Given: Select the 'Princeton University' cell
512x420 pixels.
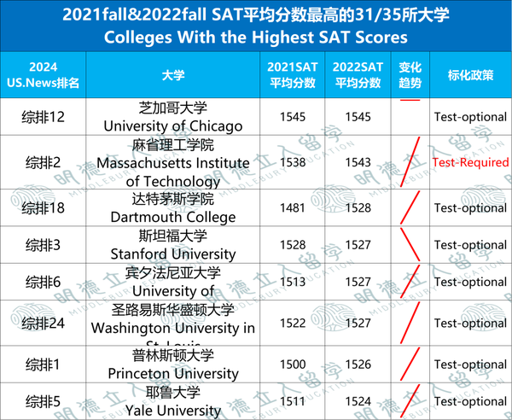Looking at the screenshot, I should (x=173, y=365).
